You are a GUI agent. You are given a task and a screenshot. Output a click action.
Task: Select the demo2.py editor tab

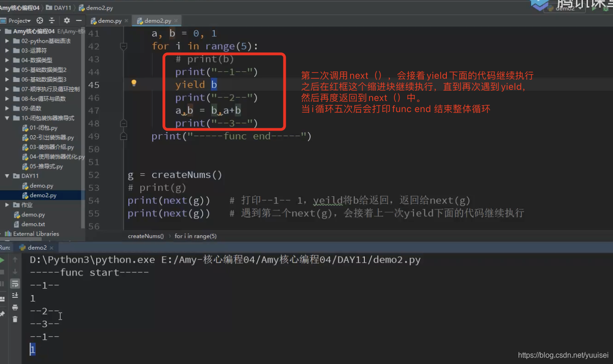157,21
